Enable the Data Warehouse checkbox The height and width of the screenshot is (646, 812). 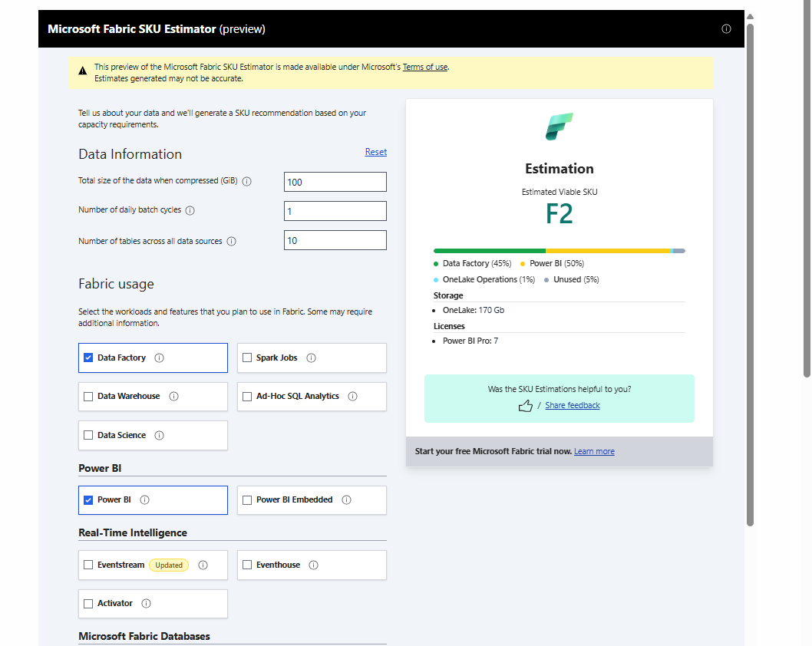tap(88, 397)
